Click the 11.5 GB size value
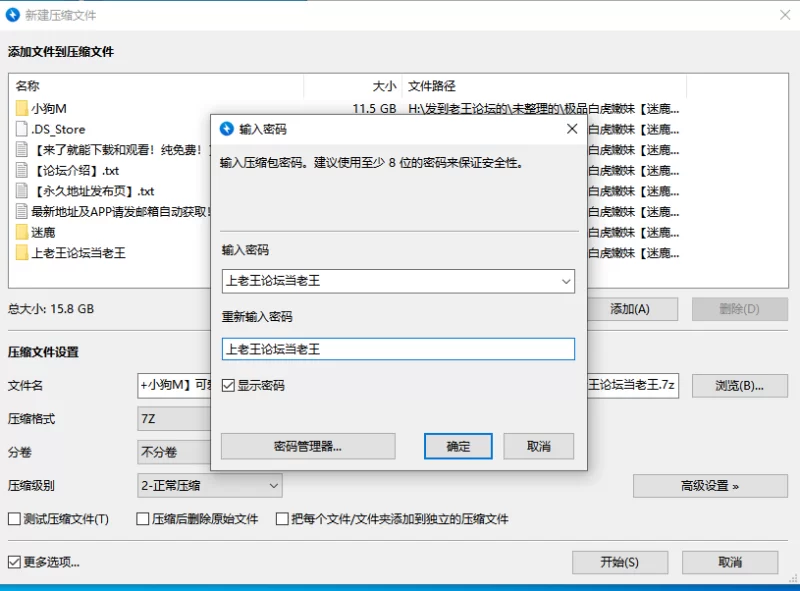 374,109
